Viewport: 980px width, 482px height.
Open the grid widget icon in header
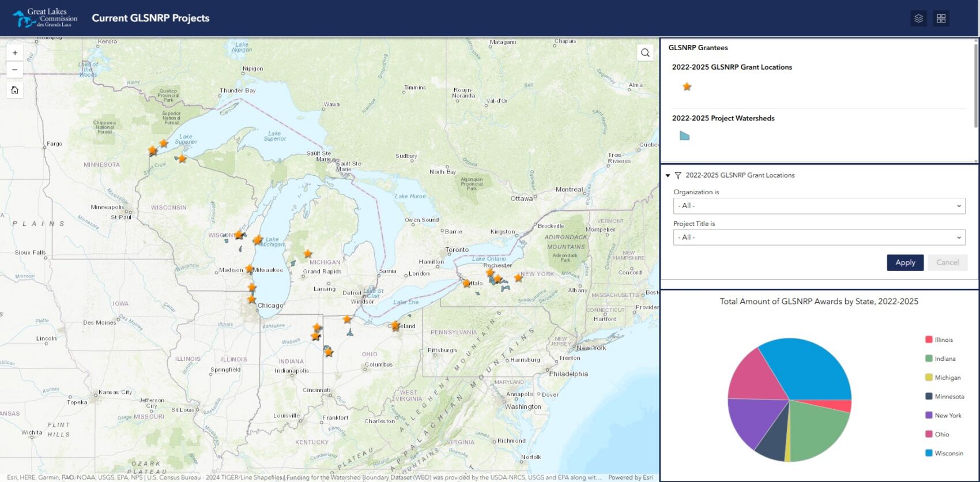pos(941,18)
